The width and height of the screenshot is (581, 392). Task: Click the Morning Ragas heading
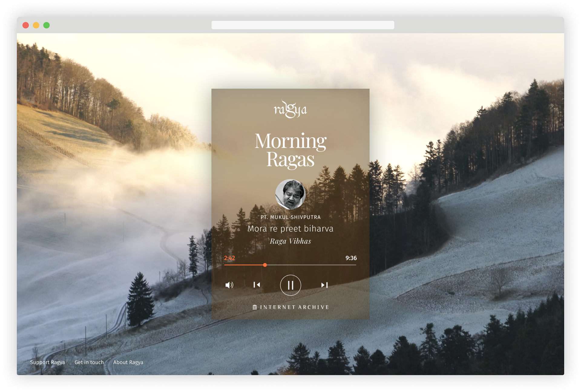(290, 150)
